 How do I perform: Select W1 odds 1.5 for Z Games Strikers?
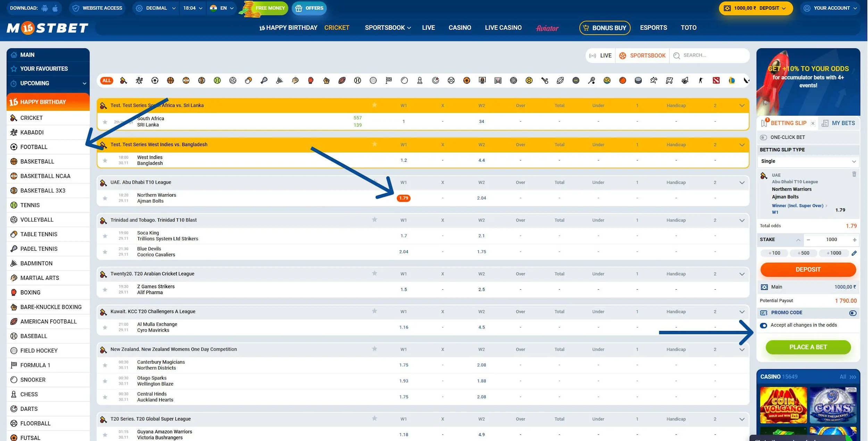pyautogui.click(x=403, y=290)
